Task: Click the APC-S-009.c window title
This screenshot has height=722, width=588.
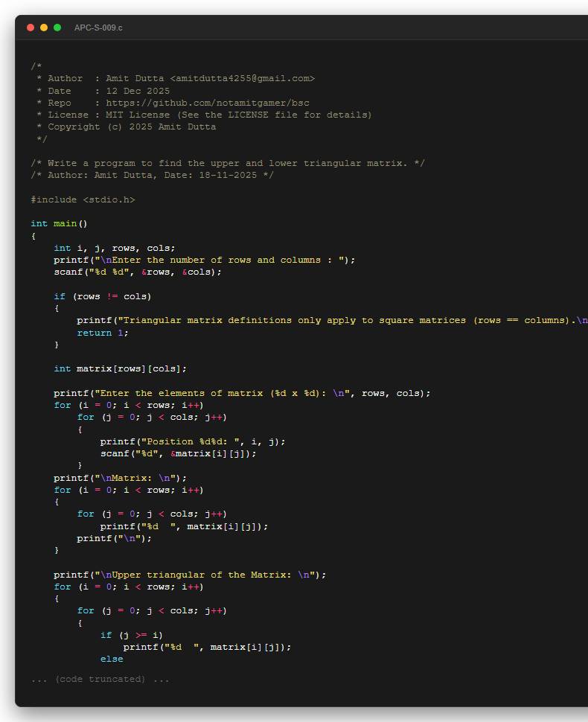Action: (x=98, y=28)
